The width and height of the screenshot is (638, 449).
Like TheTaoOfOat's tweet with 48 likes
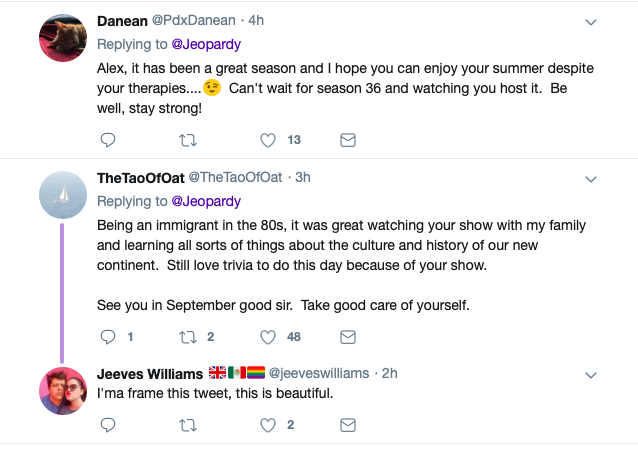[268, 337]
